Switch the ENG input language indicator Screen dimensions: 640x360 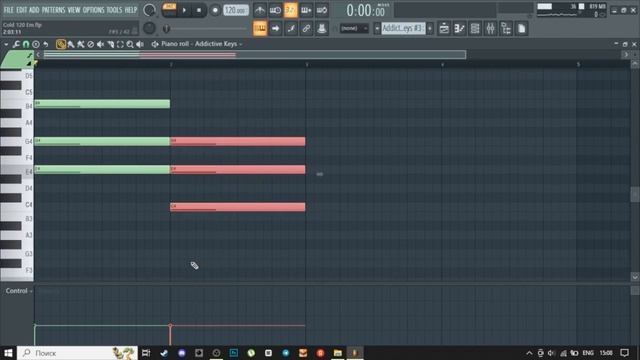(x=588, y=353)
